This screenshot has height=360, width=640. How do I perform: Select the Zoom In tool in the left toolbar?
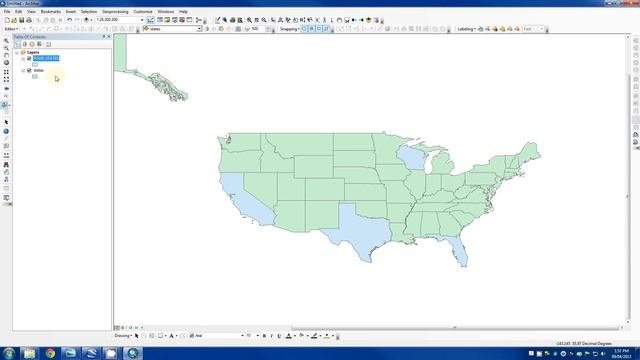[6, 41]
